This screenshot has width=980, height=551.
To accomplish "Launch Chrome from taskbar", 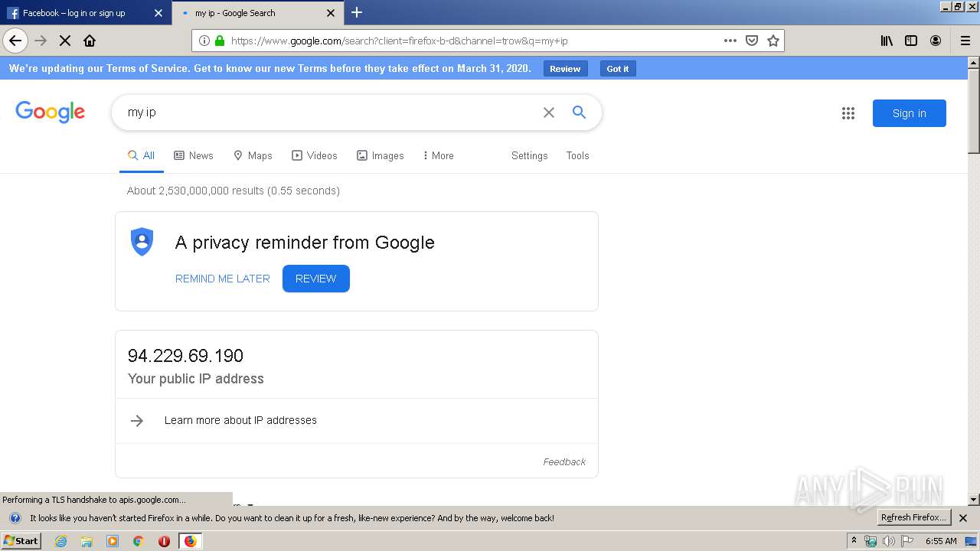I will pyautogui.click(x=138, y=541).
